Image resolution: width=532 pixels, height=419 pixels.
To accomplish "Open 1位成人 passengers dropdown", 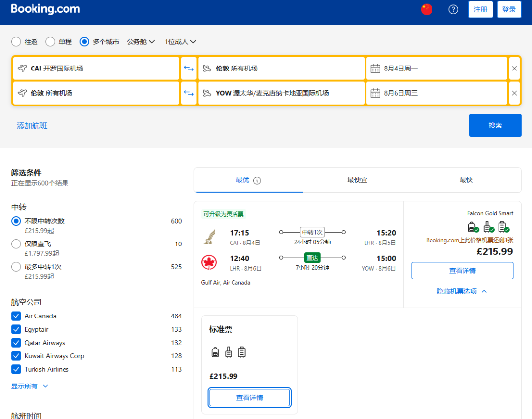I will [x=180, y=42].
